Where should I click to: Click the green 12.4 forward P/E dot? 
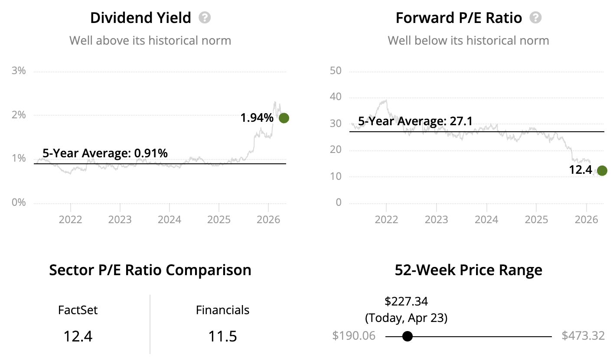coord(602,171)
